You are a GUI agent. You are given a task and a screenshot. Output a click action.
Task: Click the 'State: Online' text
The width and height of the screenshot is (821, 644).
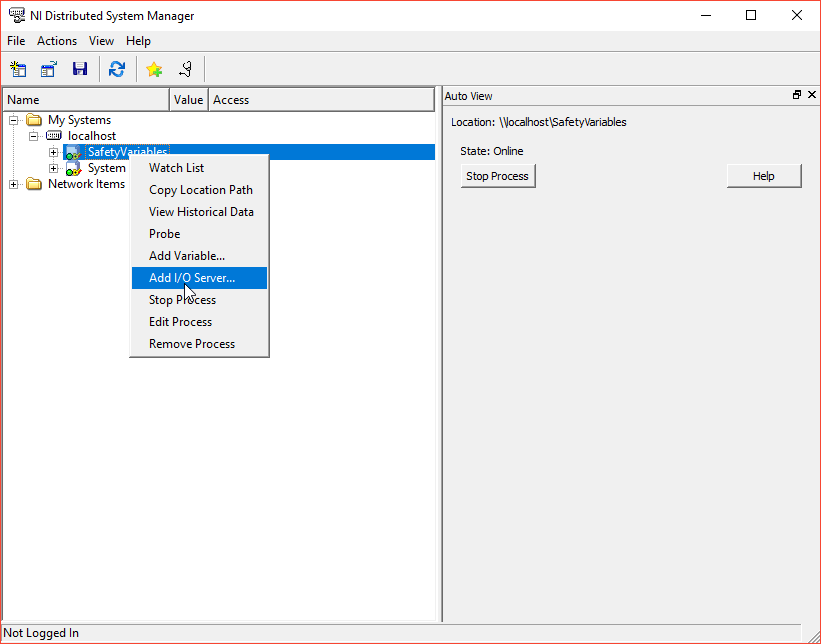point(492,151)
